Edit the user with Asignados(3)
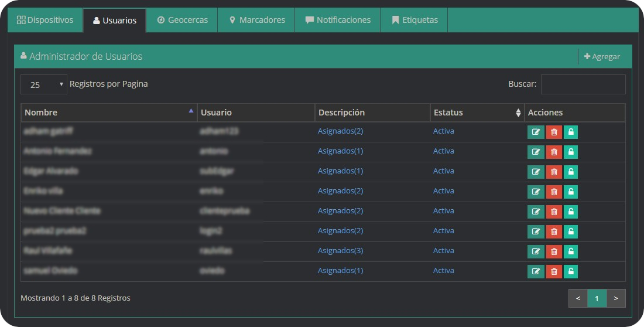 tap(535, 251)
